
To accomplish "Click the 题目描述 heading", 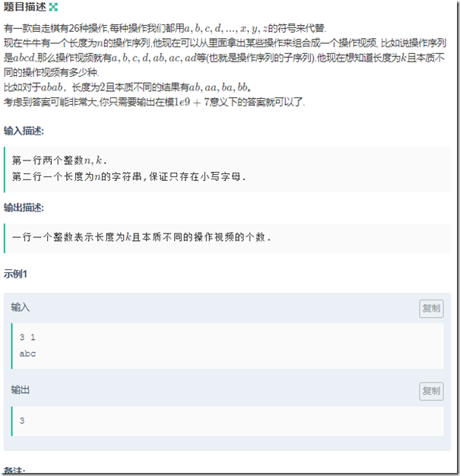I will pos(24,7).
